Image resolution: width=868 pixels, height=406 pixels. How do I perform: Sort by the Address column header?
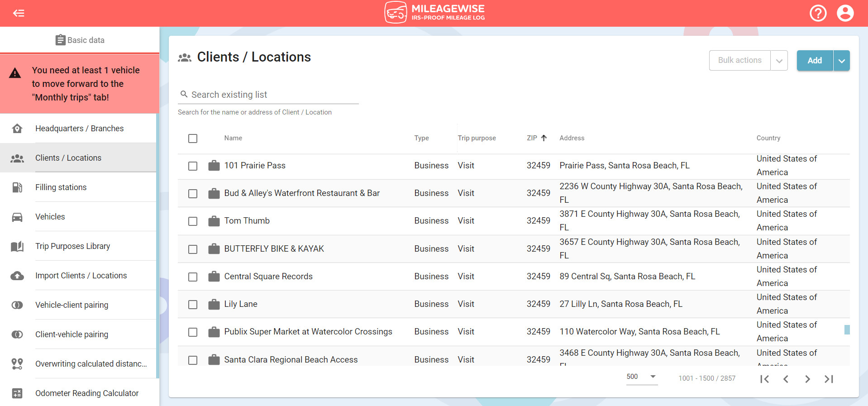pos(572,138)
